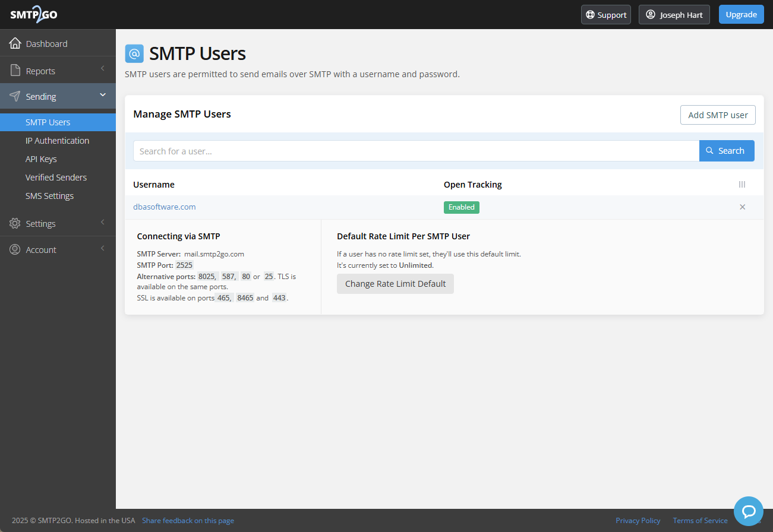The width and height of the screenshot is (773, 532).
Task: Click the Sending paper plane icon
Action: click(x=15, y=96)
